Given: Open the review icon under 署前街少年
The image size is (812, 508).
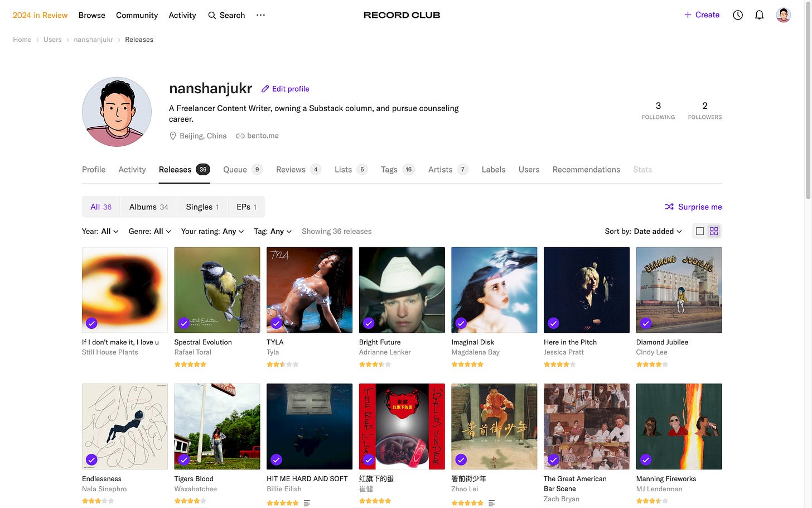Looking at the screenshot, I should (x=491, y=503).
